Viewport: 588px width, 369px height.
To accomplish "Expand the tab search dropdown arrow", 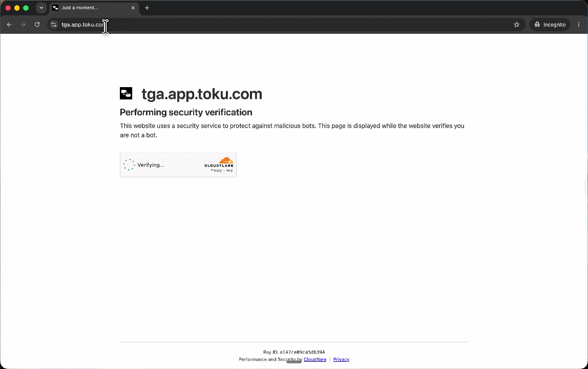I will pyautogui.click(x=41, y=8).
